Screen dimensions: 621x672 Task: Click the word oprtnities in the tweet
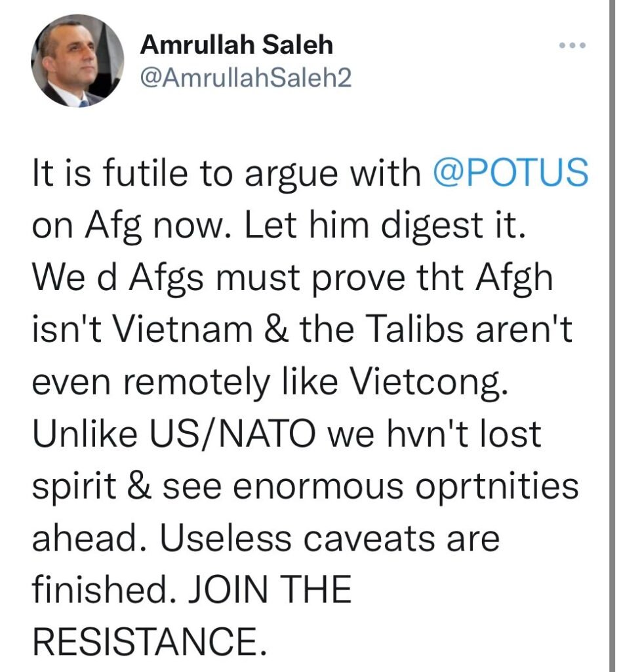[498, 488]
